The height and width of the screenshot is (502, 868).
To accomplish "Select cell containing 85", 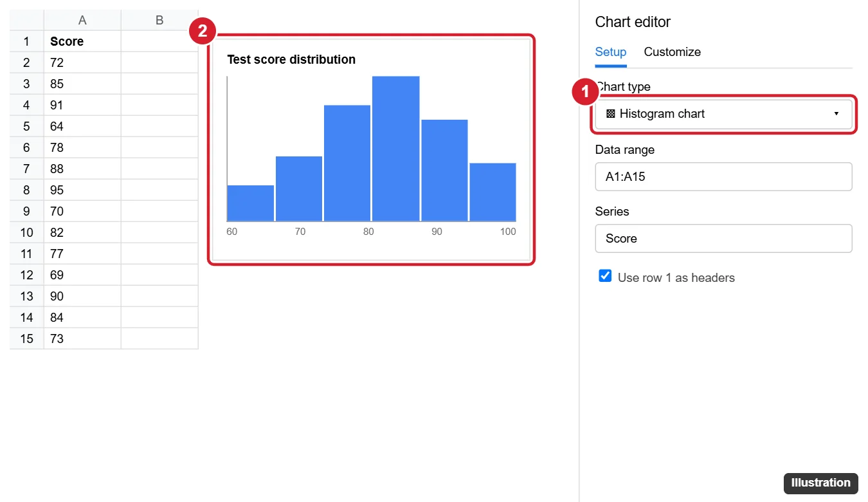I will pos(82,84).
